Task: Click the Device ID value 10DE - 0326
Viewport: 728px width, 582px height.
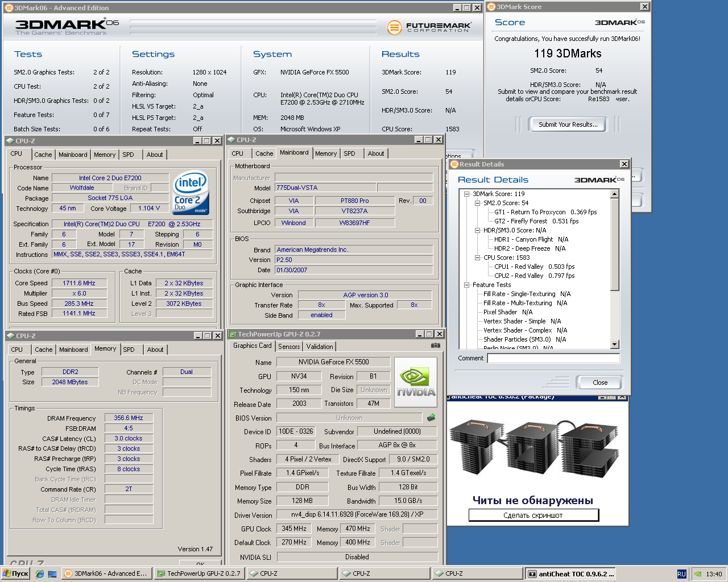Action: coord(296,431)
